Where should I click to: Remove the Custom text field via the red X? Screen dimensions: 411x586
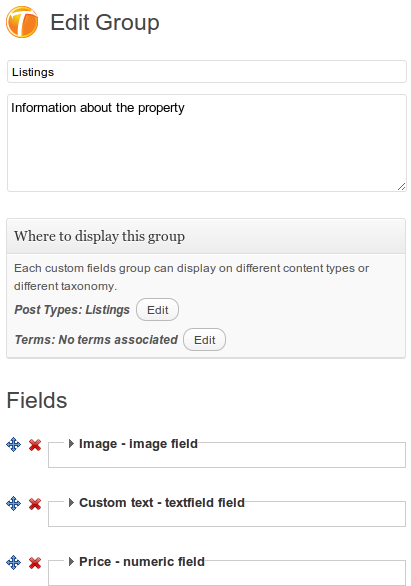[x=35, y=504]
